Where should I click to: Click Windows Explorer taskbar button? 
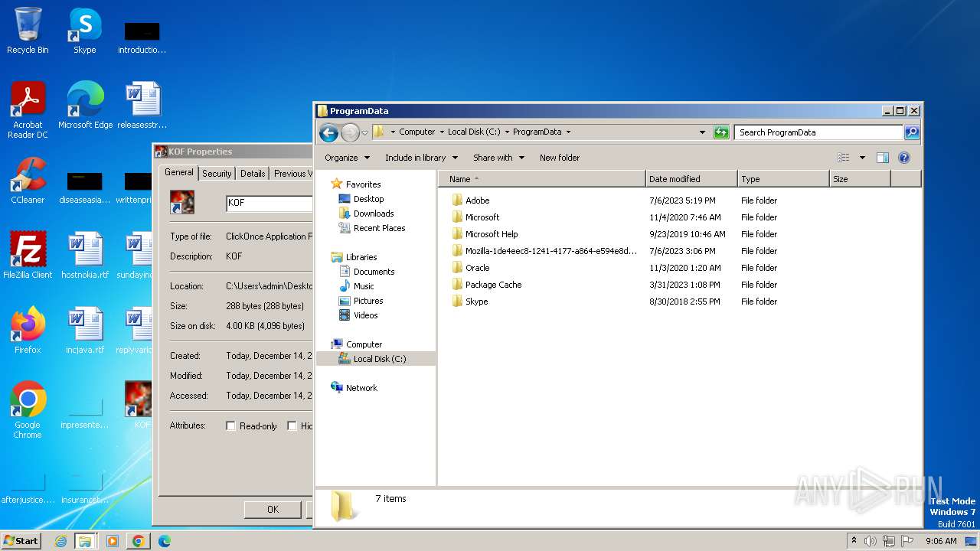pyautogui.click(x=85, y=541)
